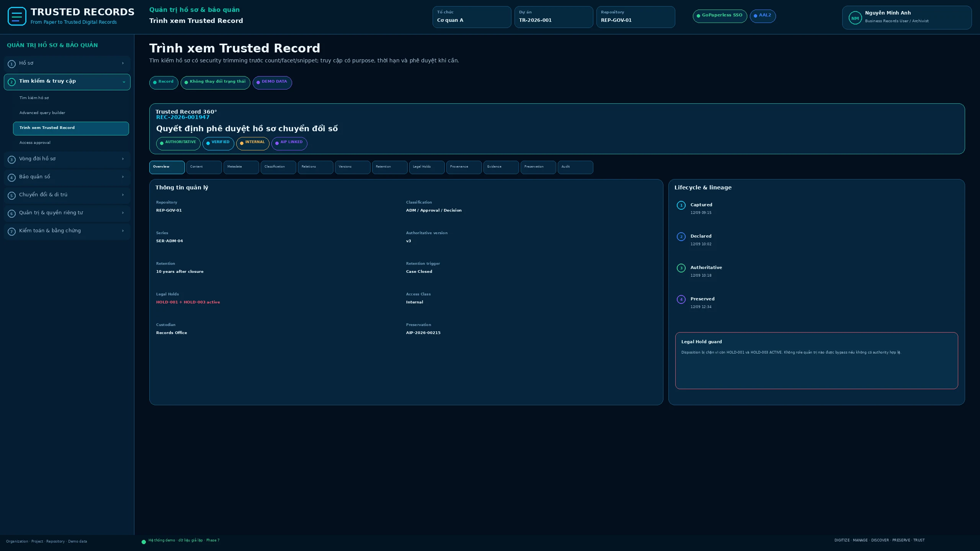Switch to the Content tab

coord(204,167)
